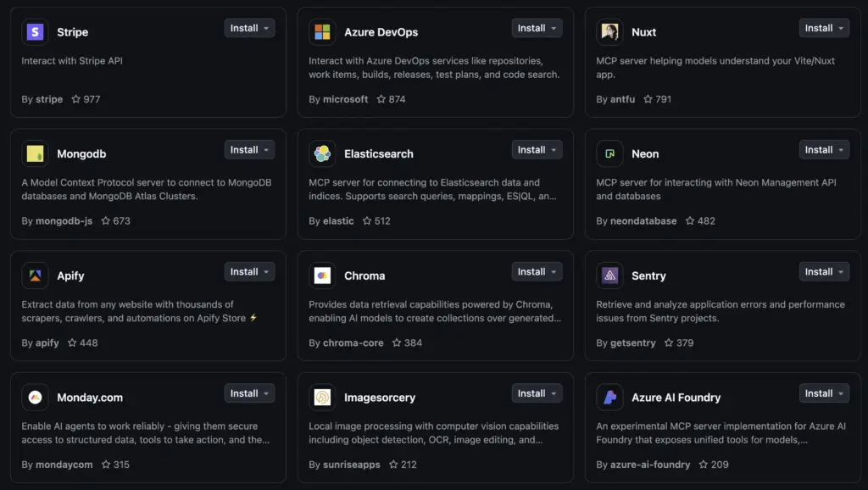Click the Monday.com logo icon
The width and height of the screenshot is (868, 490).
pyautogui.click(x=35, y=397)
